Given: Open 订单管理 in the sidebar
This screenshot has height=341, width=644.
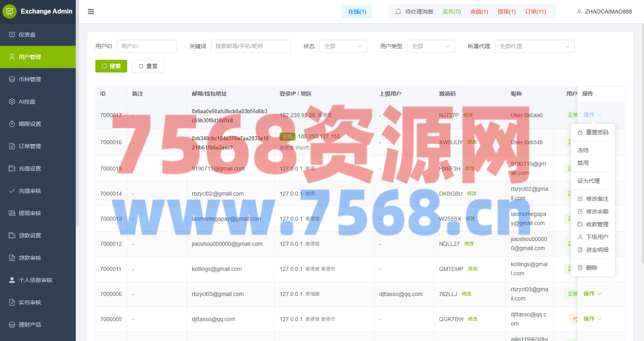Looking at the screenshot, I should click(x=30, y=146).
